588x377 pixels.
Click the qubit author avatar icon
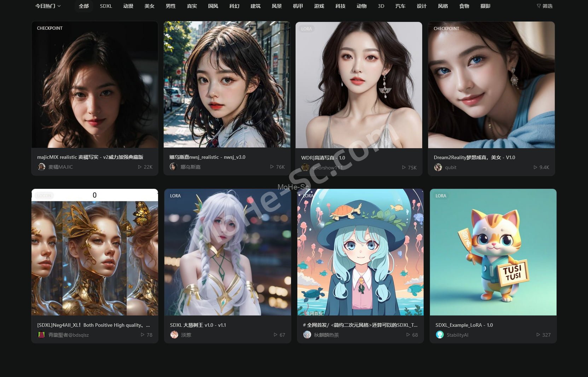tap(438, 167)
